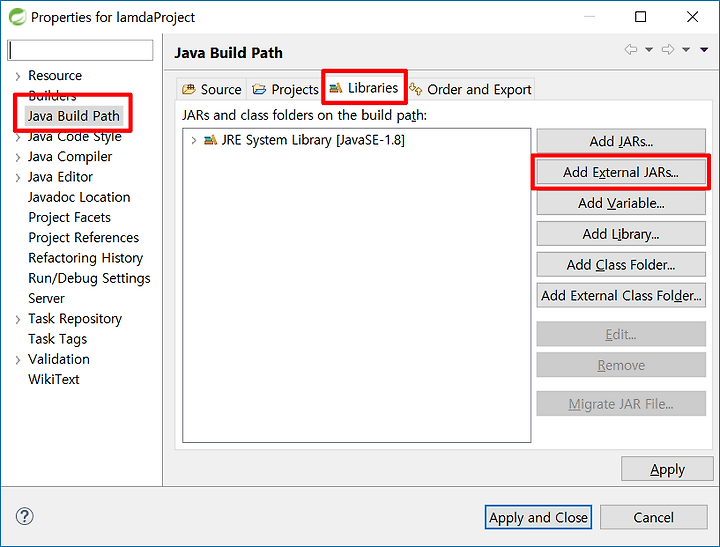Viewport: 720px width, 547px height.
Task: Click the filter text input field
Action: click(80, 50)
